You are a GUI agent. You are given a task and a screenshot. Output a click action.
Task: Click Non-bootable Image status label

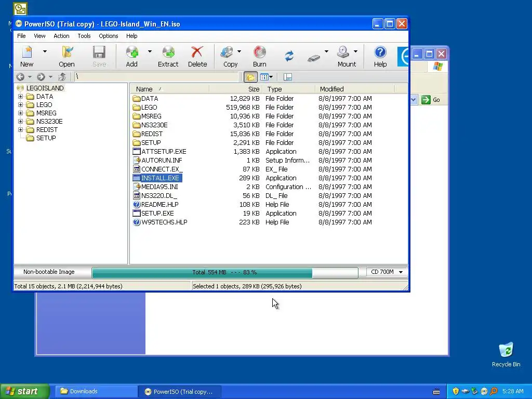[49, 272]
